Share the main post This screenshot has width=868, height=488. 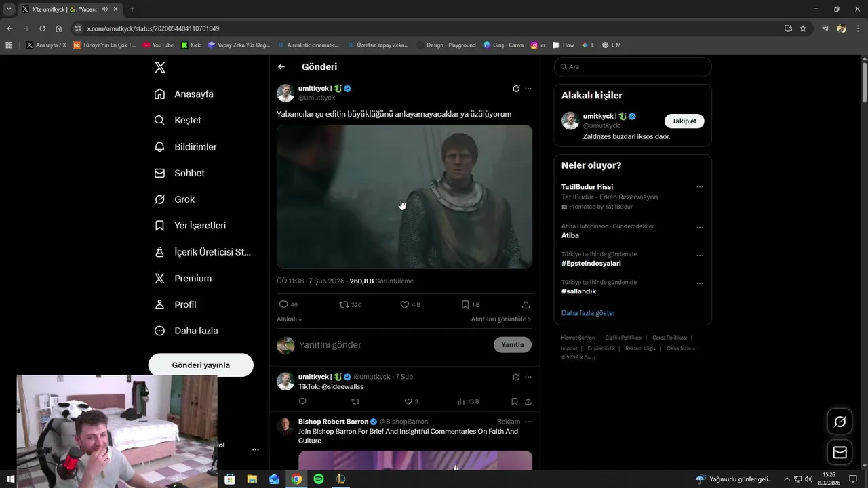click(x=526, y=304)
